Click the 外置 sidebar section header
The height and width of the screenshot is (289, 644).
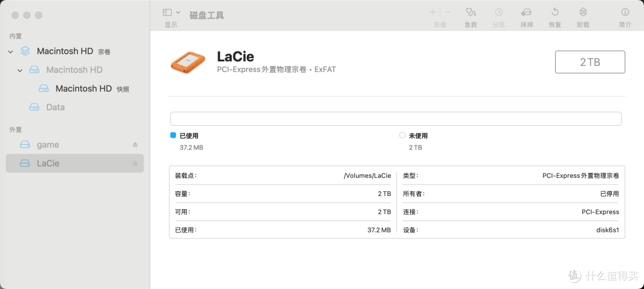16,129
